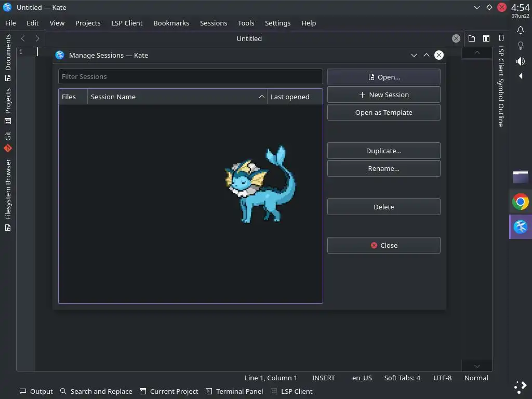Open the Tools menu
The image size is (532, 399).
[x=246, y=23]
